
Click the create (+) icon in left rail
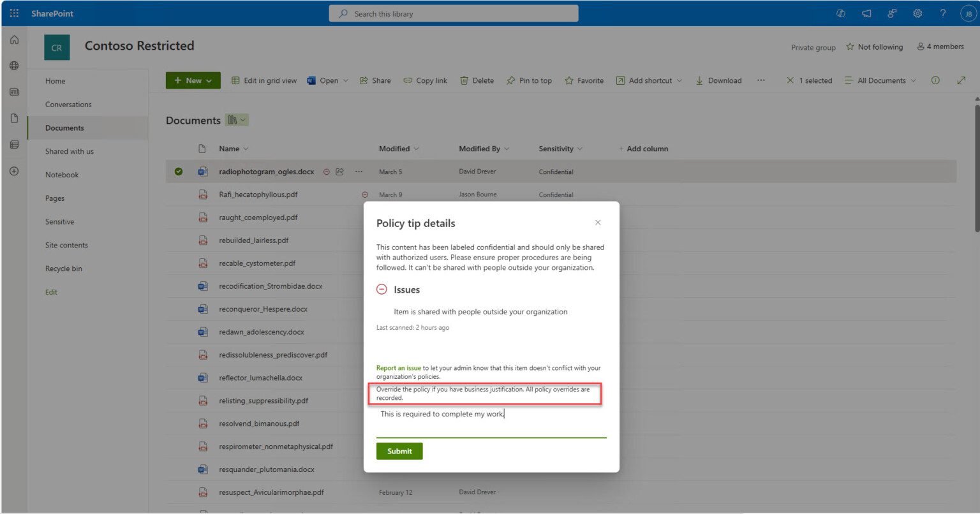[x=13, y=170]
